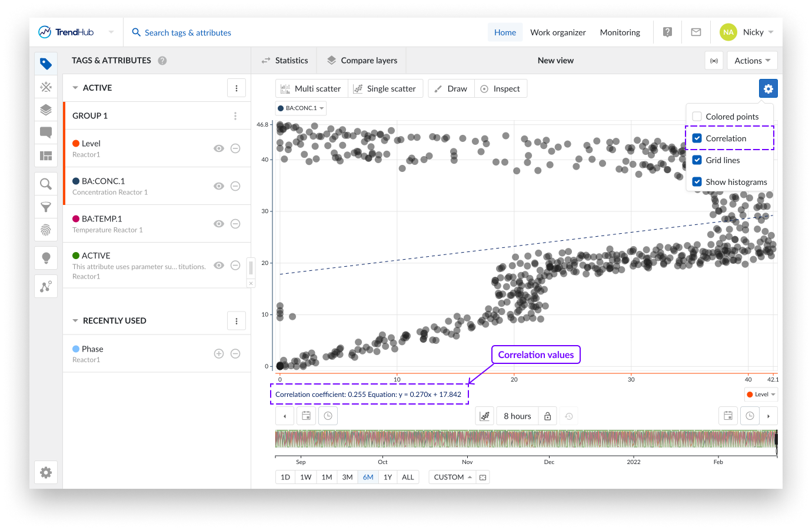Image resolution: width=812 pixels, height=530 pixels.
Task: Enable the Colored points checkbox
Action: [697, 117]
